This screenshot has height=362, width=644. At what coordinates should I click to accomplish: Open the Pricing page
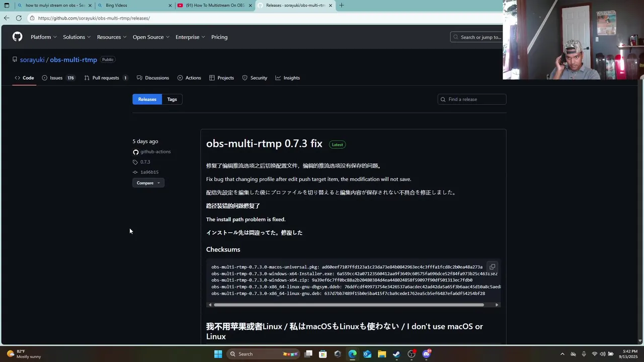219,37
